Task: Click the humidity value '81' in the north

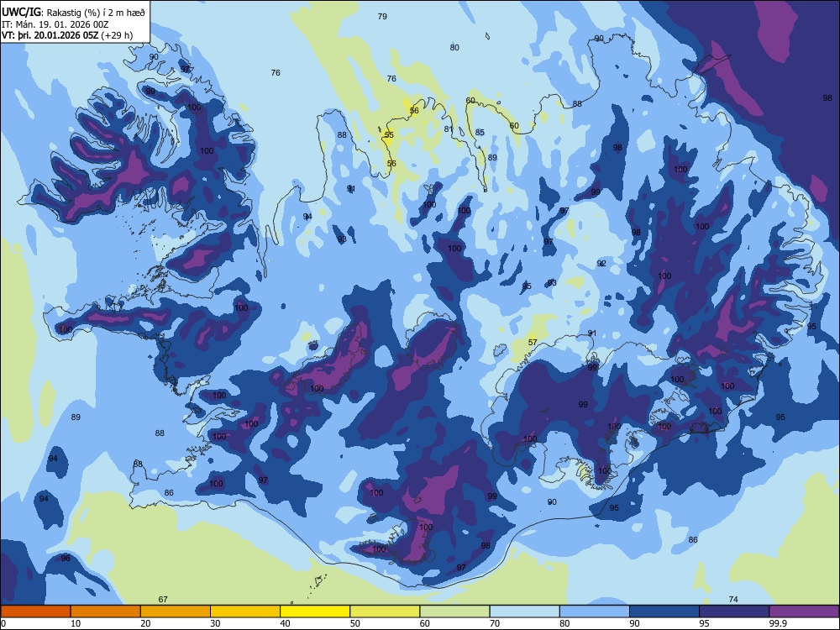Action: point(449,129)
